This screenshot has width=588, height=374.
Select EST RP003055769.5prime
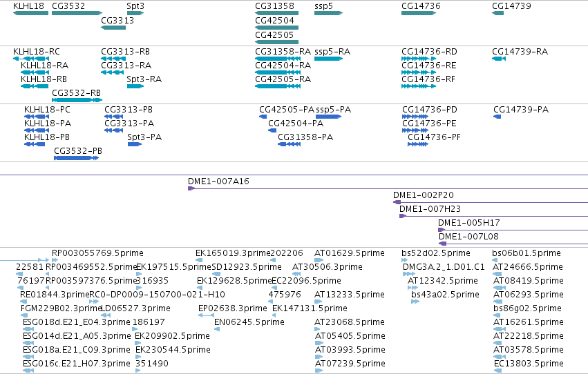click(x=55, y=260)
